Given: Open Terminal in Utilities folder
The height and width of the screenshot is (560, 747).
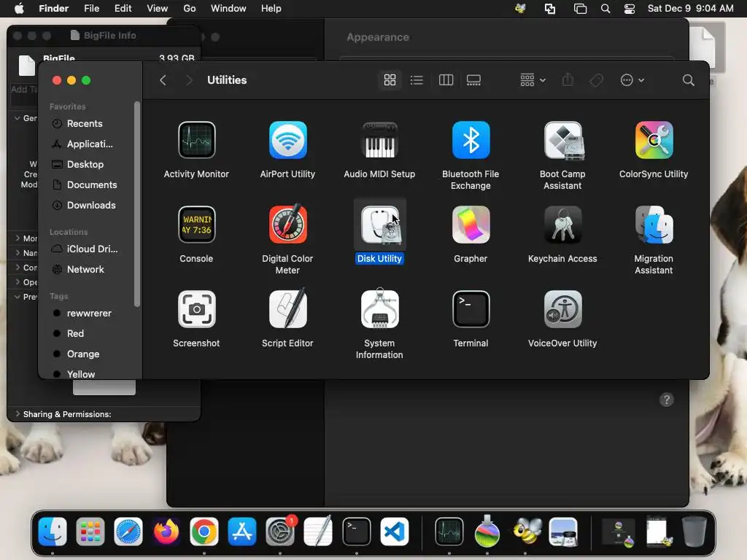Looking at the screenshot, I should coord(471,309).
